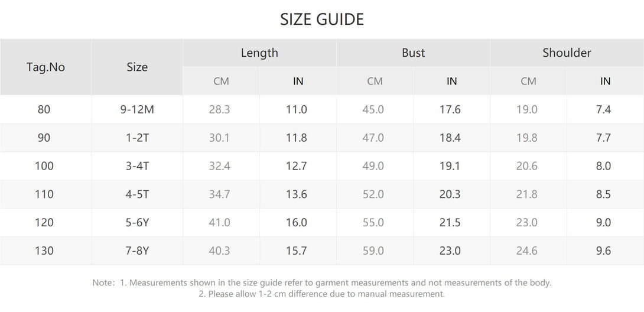644x312 pixels.
Task: Select the 4-5T size cell
Action: 137,194
